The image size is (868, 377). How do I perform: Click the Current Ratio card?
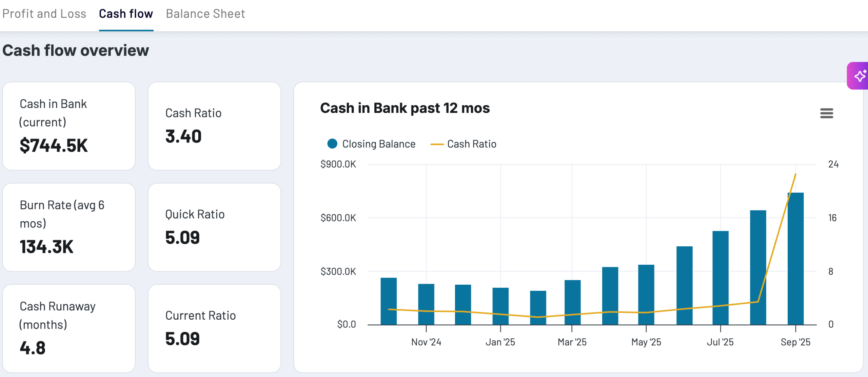(214, 328)
